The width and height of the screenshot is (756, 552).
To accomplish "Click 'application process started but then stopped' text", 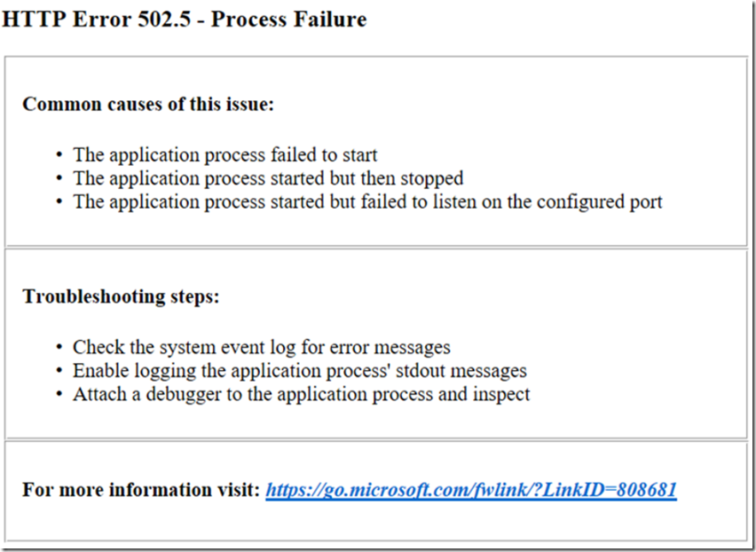I will tap(287, 178).
